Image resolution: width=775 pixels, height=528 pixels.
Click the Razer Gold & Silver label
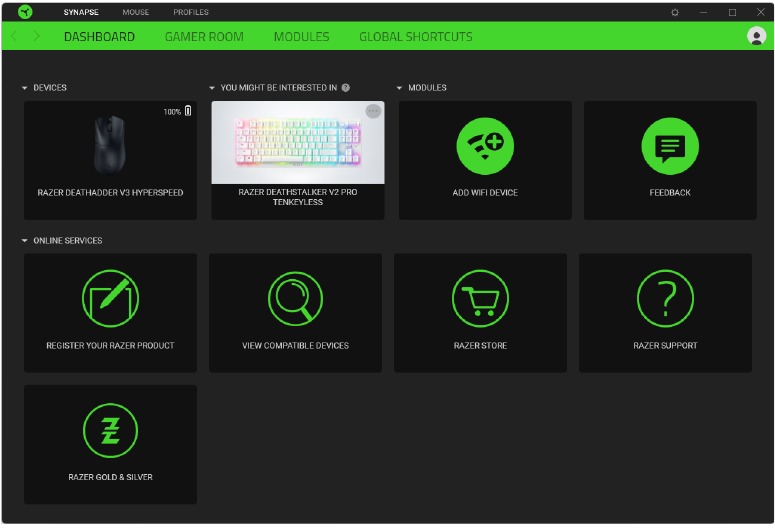[110, 477]
